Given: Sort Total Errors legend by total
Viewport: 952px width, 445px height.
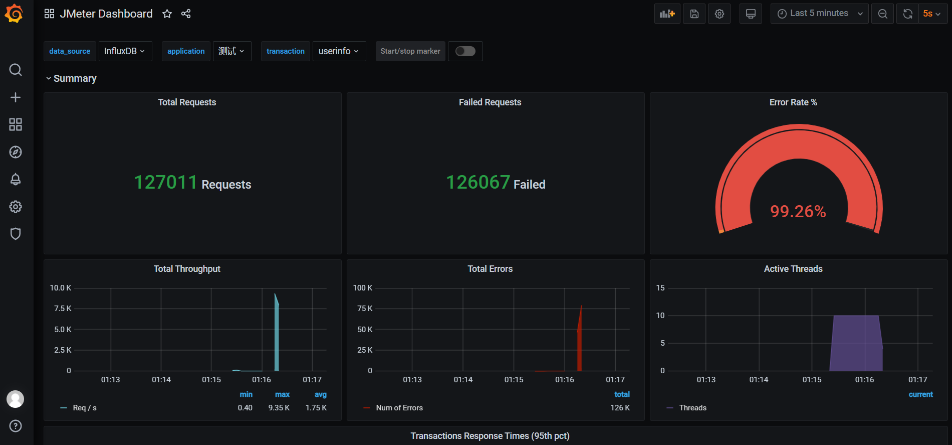Looking at the screenshot, I should click(x=622, y=395).
